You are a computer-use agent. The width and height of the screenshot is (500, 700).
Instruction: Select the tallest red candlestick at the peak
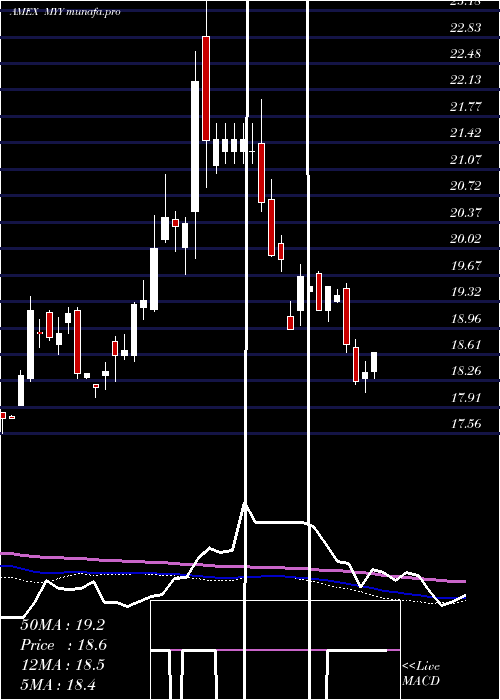206,88
